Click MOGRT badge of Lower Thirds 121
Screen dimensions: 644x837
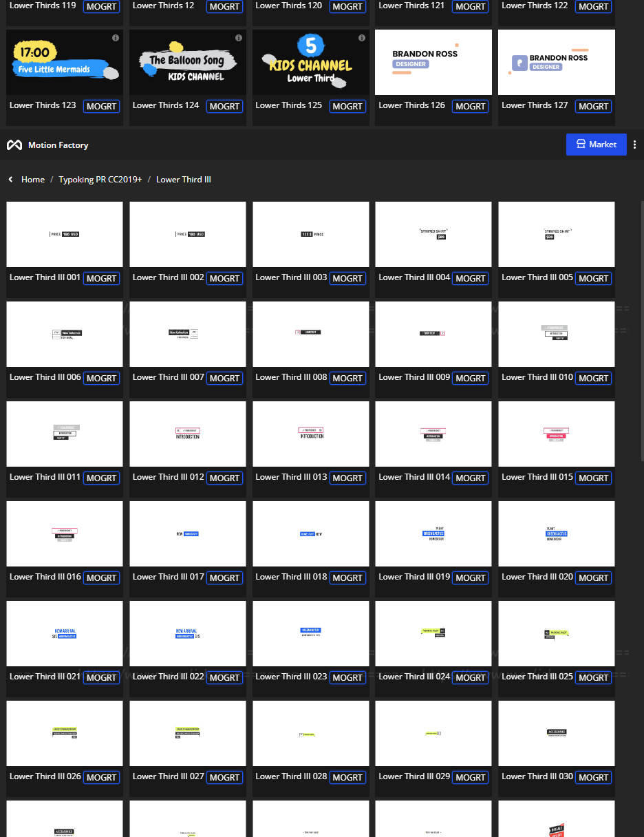(x=471, y=6)
